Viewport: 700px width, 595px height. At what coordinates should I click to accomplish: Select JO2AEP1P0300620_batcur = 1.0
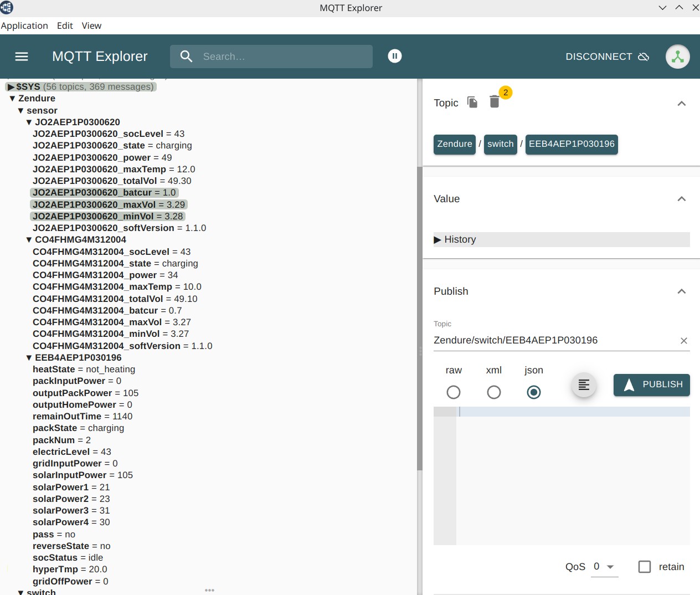coord(104,193)
